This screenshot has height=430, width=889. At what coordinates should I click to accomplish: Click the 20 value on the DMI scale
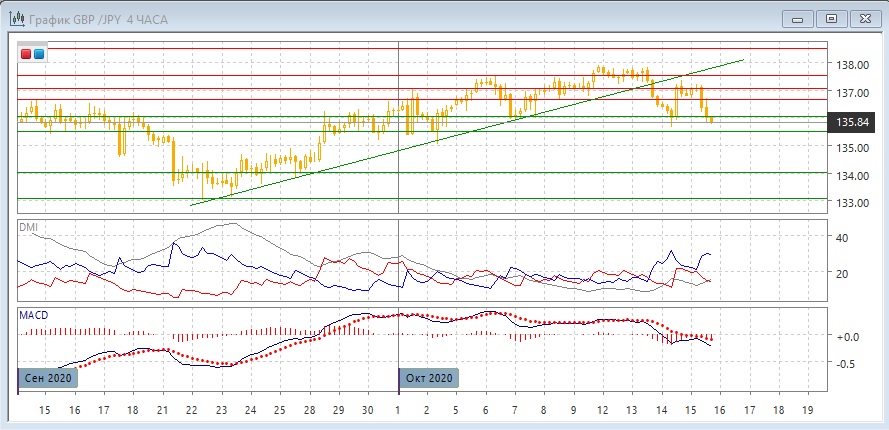tap(843, 273)
